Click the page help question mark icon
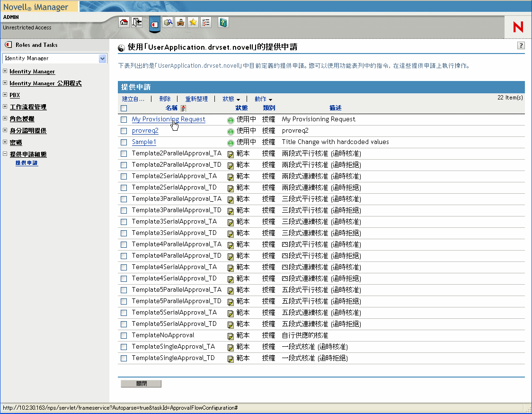The height and width of the screenshot is (414, 532). (x=521, y=45)
